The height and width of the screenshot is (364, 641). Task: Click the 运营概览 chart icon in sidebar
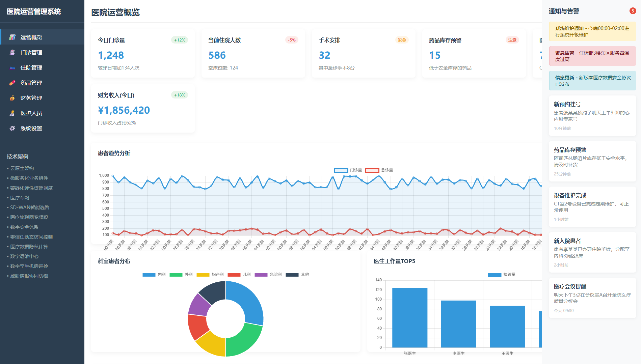click(x=12, y=37)
